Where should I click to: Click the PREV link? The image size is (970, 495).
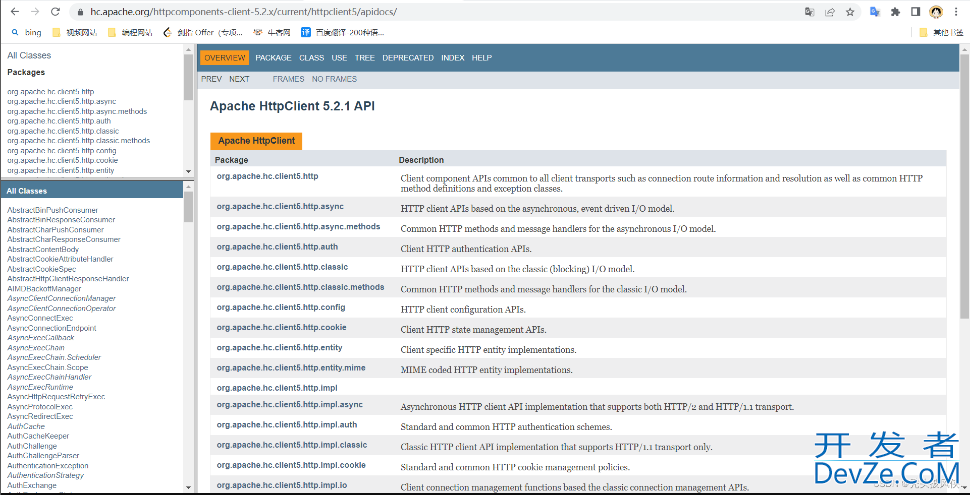(x=211, y=79)
